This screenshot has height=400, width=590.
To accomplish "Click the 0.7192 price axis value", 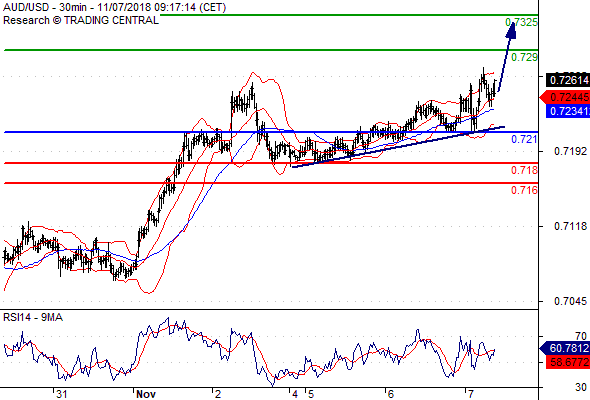I will pyautogui.click(x=570, y=151).
